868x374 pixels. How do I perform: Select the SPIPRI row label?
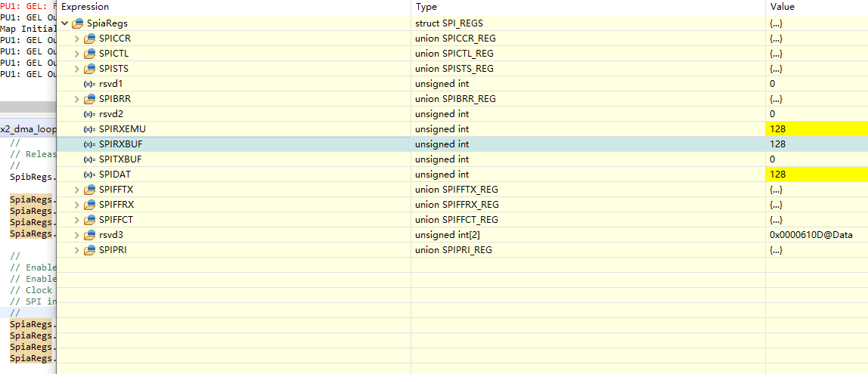point(113,250)
